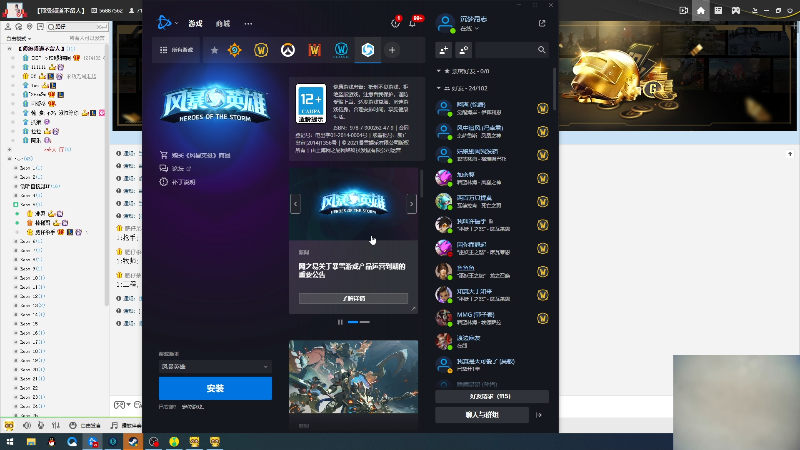This screenshot has width=800, height=450.
Task: Open the YY music note play button
Action: [126, 425]
